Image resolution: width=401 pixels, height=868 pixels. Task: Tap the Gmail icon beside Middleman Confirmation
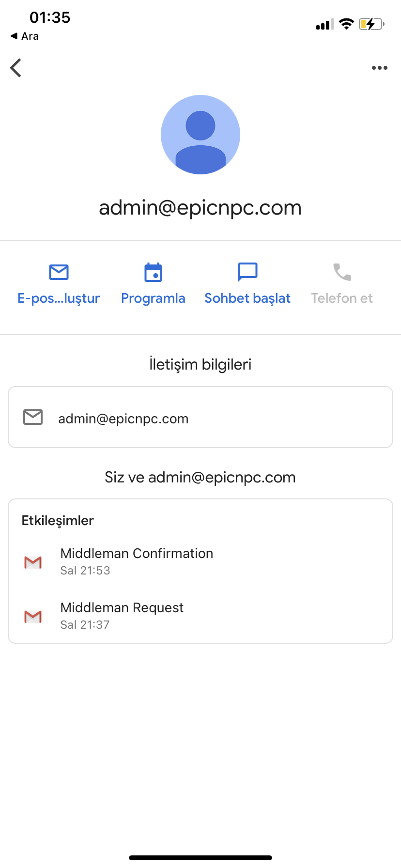click(33, 562)
